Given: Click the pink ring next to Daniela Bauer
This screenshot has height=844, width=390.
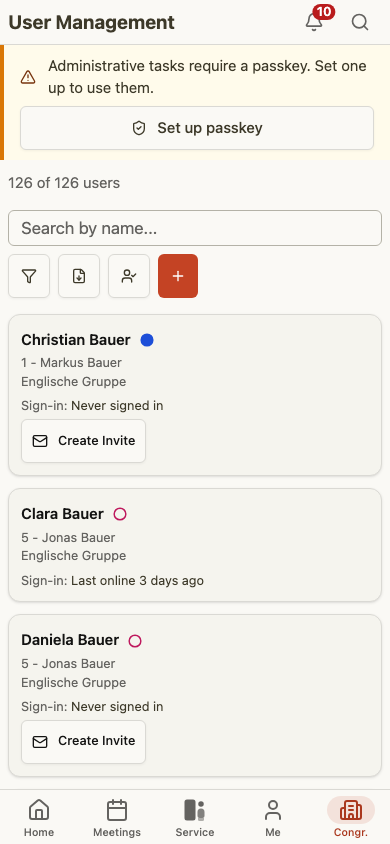Looking at the screenshot, I should tap(135, 641).
